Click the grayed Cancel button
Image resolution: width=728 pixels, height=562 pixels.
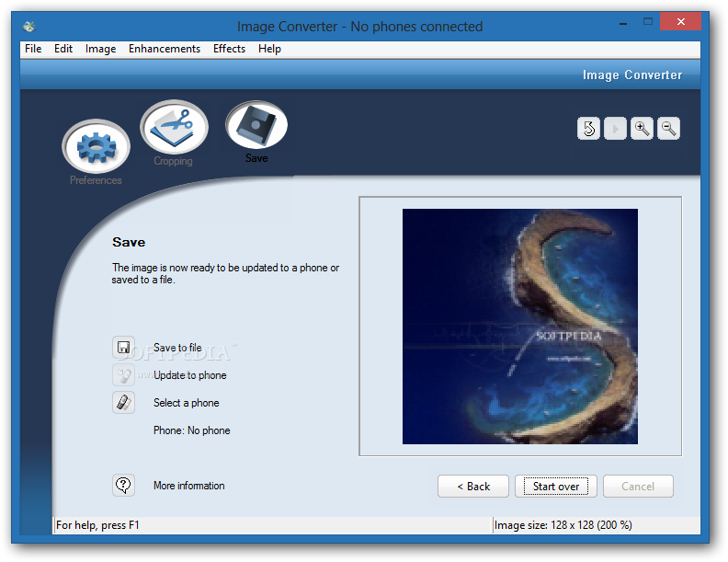coord(638,487)
